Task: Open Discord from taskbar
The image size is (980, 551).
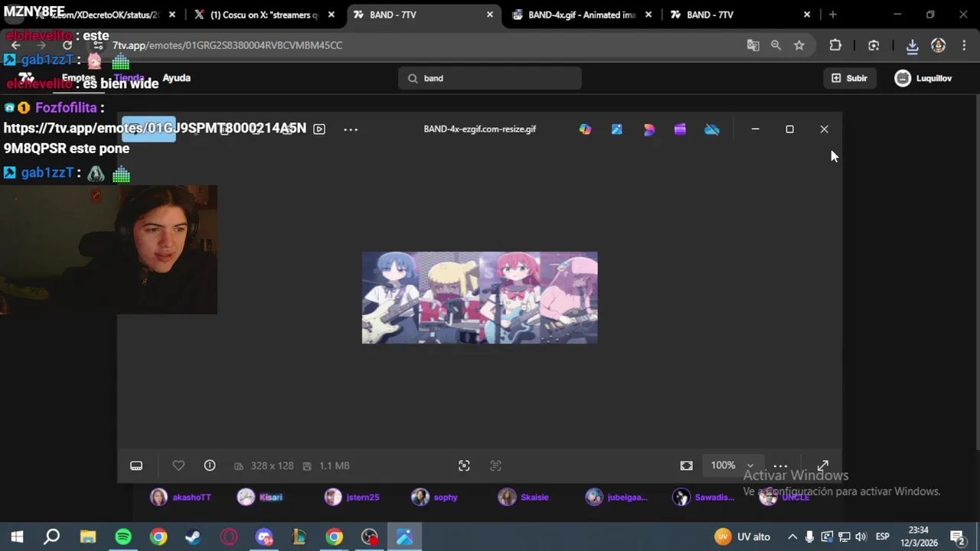Action: [x=264, y=536]
